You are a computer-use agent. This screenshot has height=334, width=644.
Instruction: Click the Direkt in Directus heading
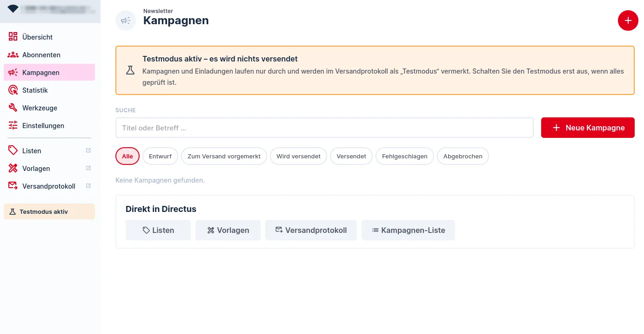pyautogui.click(x=161, y=209)
